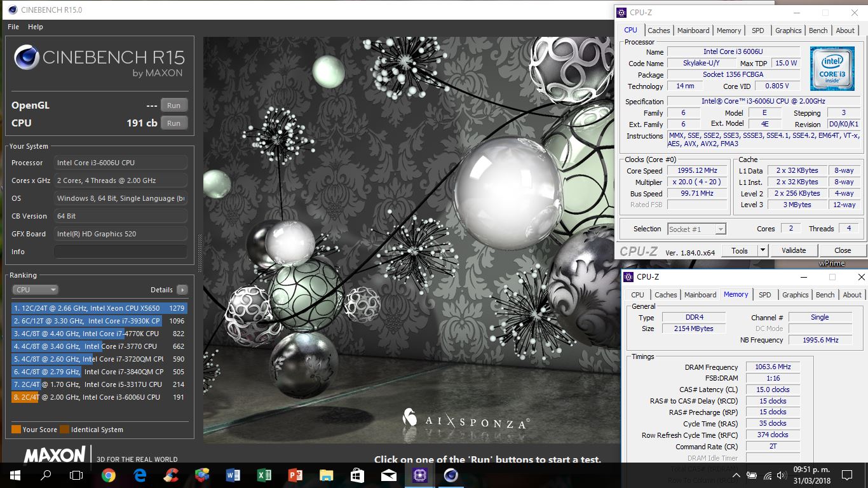Launch Word from the taskbar

click(x=233, y=475)
